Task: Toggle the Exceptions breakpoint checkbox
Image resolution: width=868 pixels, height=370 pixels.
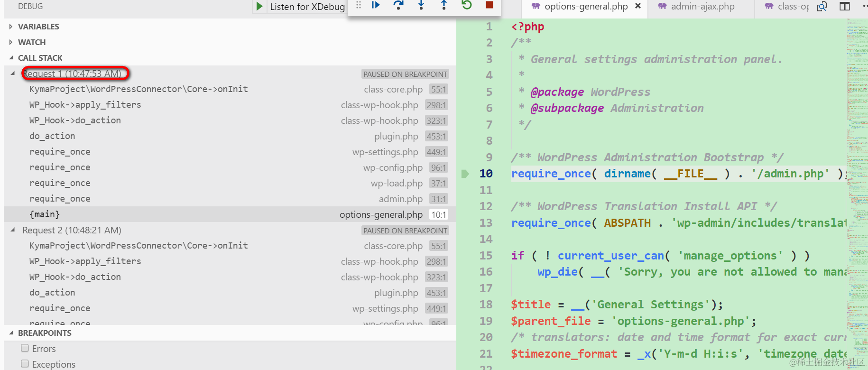Action: point(25,364)
